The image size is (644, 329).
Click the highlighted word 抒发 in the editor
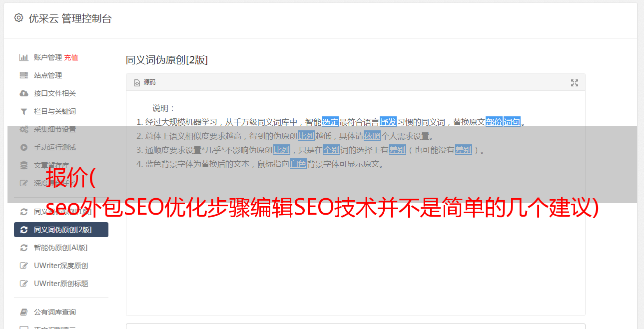388,122
